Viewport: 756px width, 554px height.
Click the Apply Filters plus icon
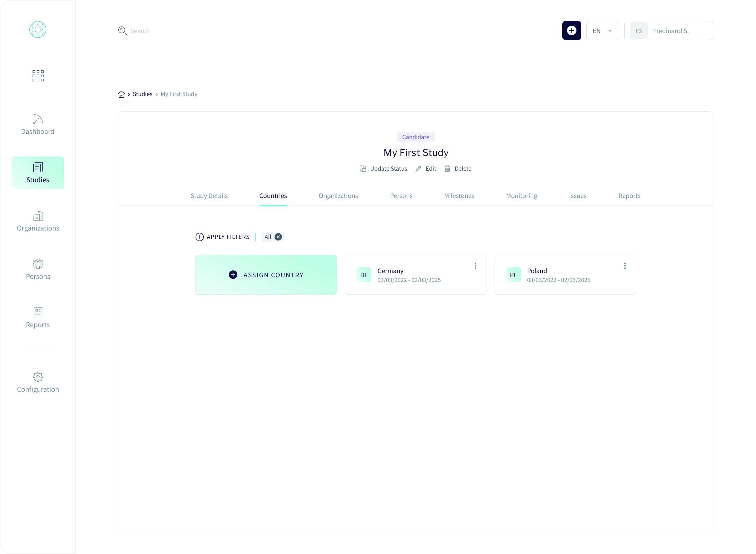coord(199,237)
